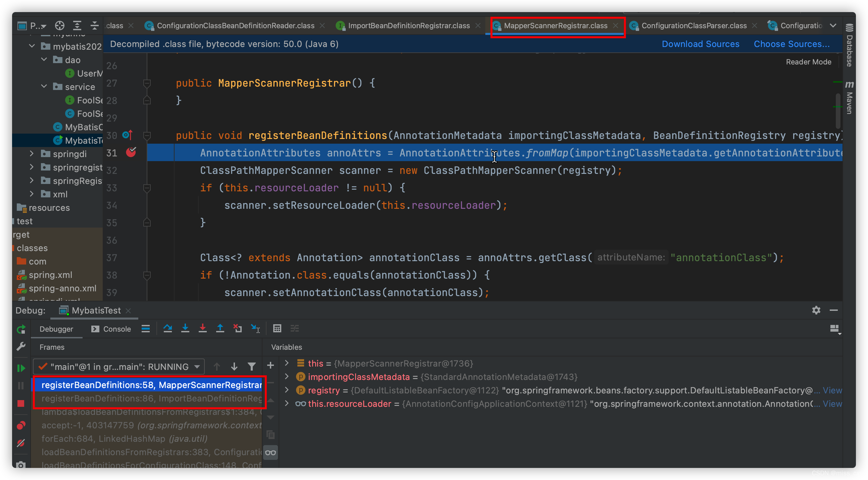The width and height of the screenshot is (868, 480).
Task: Click the show watches glasses icon
Action: click(270, 453)
